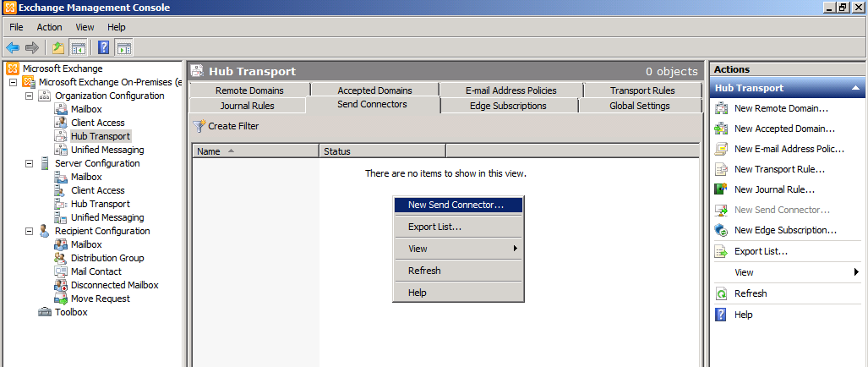Switch to the Accepted Domains tab
Viewport: 868px width, 367px height.
pos(374,90)
